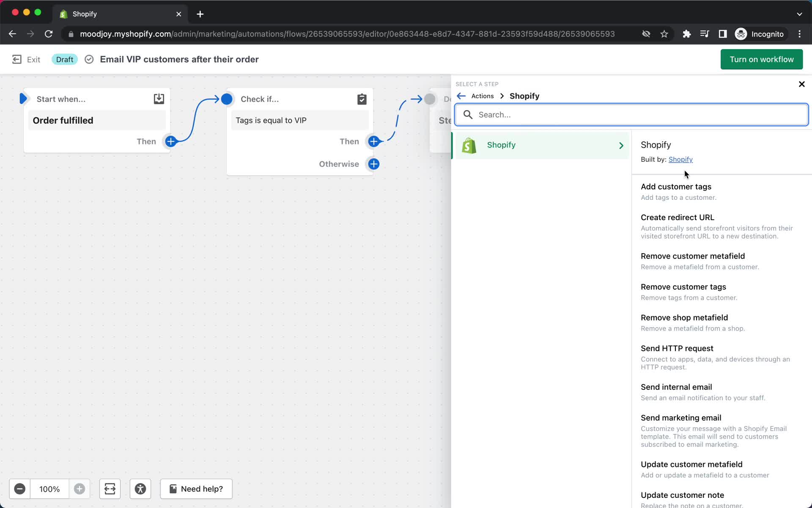Click the back arrow to Actions
This screenshot has width=812, height=508.
click(461, 95)
